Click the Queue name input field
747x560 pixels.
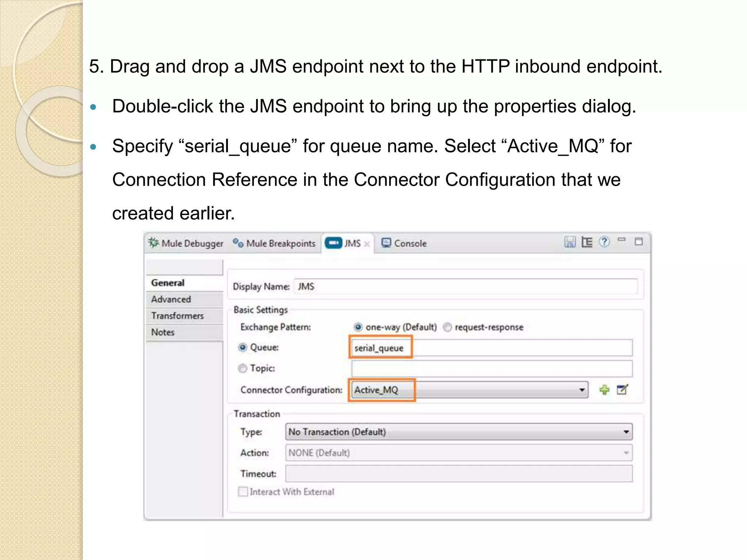click(x=492, y=348)
